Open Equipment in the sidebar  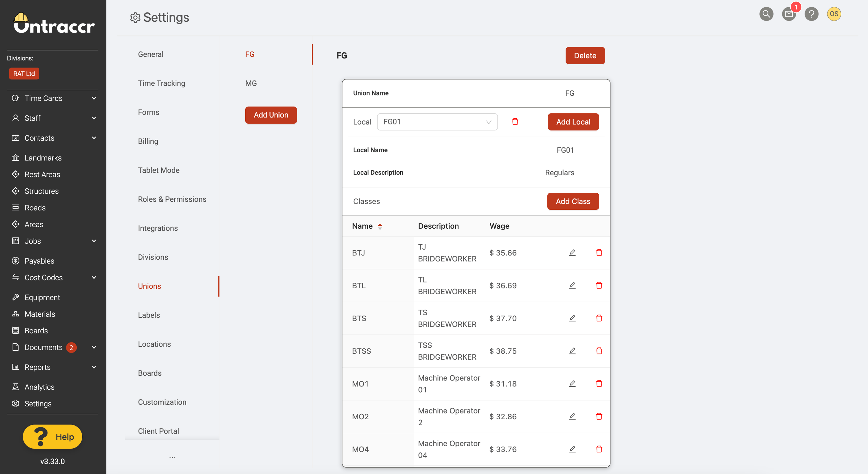tap(42, 297)
